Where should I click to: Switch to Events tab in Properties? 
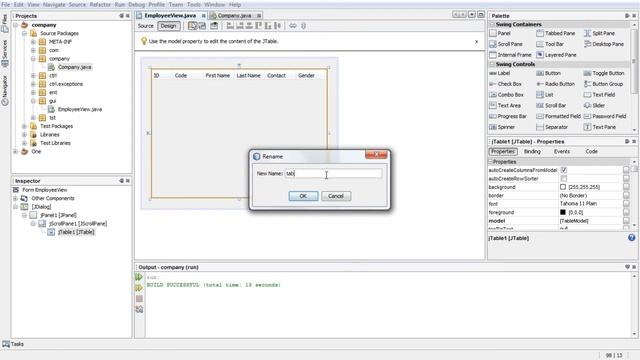562,151
